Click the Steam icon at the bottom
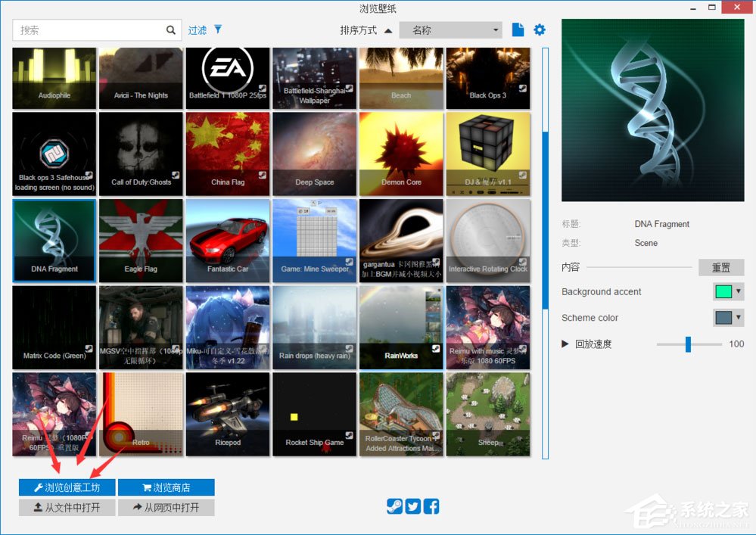 394,507
